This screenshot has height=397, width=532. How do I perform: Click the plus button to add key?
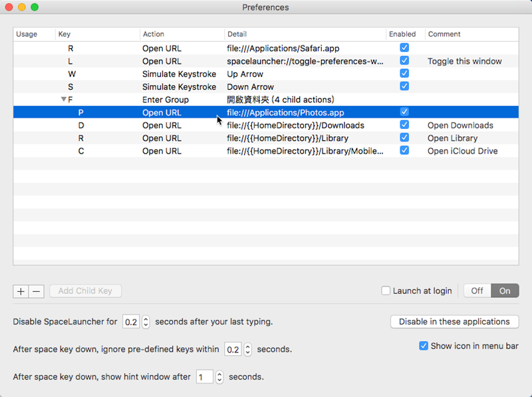point(21,291)
